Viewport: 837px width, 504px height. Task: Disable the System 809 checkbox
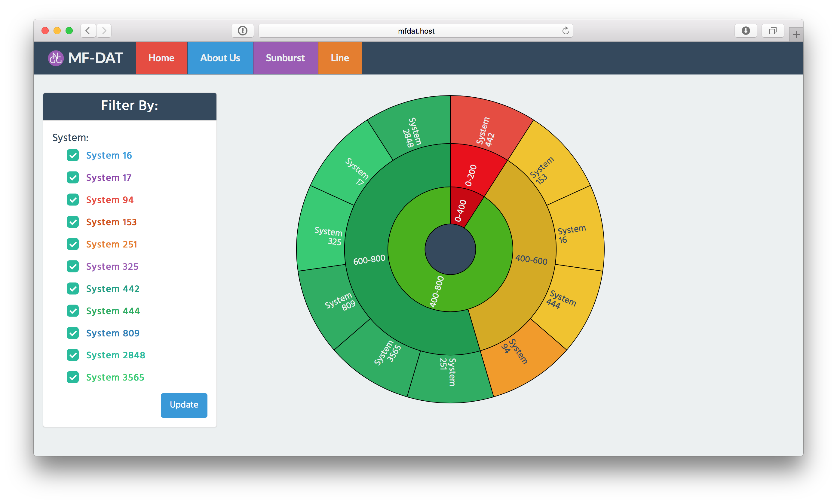73,333
